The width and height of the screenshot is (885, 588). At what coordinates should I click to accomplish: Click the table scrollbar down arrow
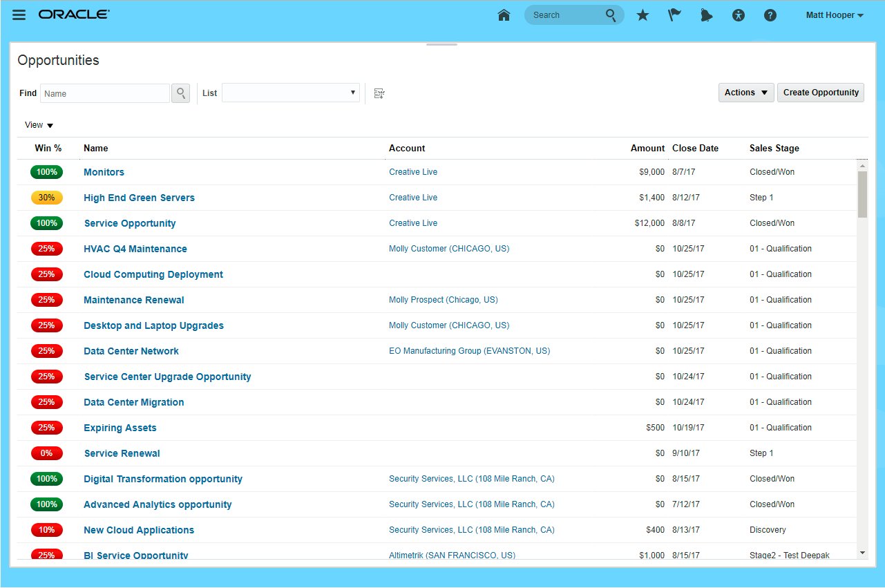click(x=862, y=553)
